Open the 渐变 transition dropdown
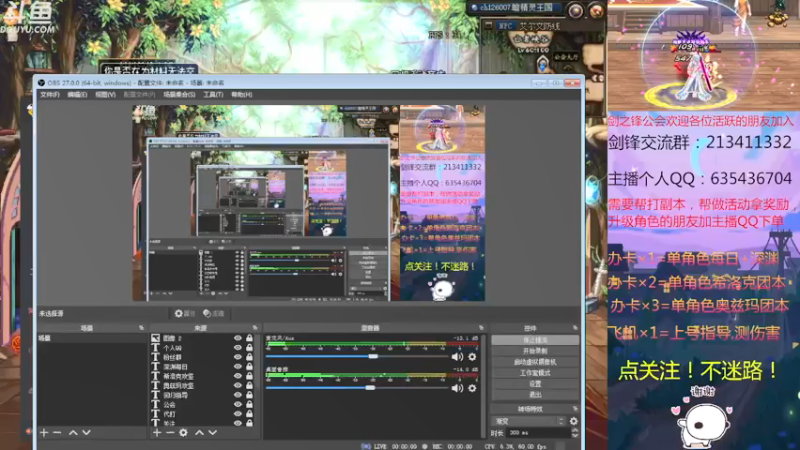This screenshot has height=450, width=800. (x=529, y=421)
